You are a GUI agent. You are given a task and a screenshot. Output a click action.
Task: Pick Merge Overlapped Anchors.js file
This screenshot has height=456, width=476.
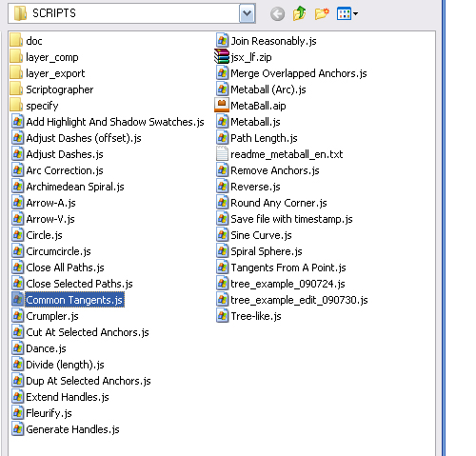(291, 73)
